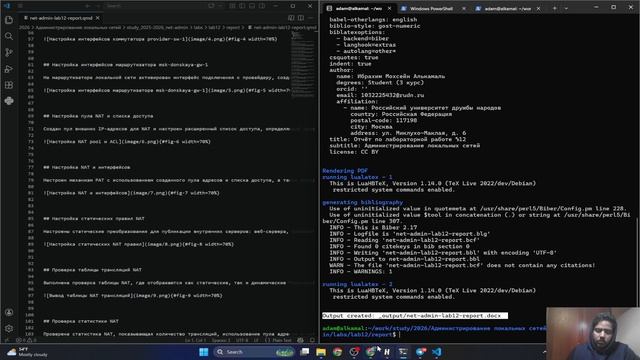This screenshot has width=640, height=360.
Task: Close the third adam@alkamal terminal tab
Action: coord(538,8)
